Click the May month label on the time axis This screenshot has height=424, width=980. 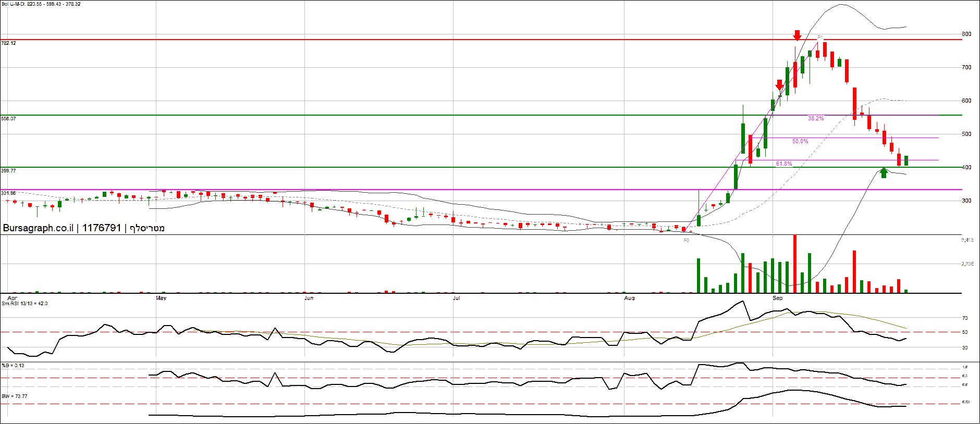pyautogui.click(x=161, y=298)
